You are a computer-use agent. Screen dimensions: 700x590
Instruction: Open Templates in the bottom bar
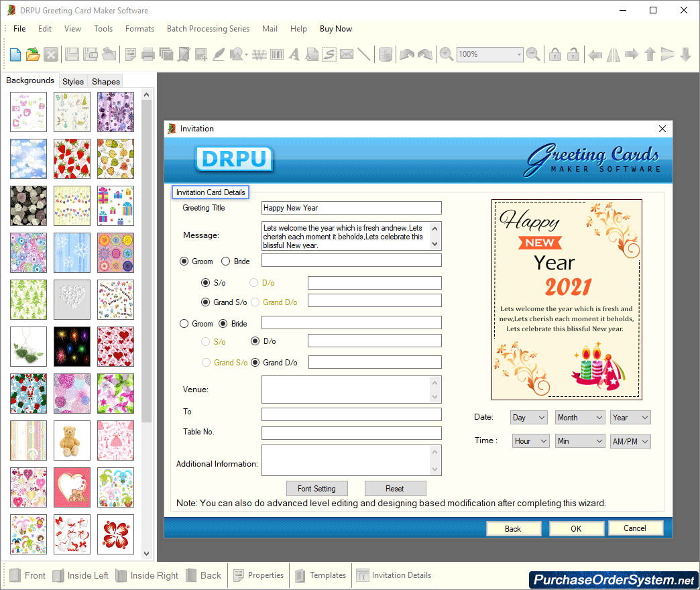coord(320,575)
